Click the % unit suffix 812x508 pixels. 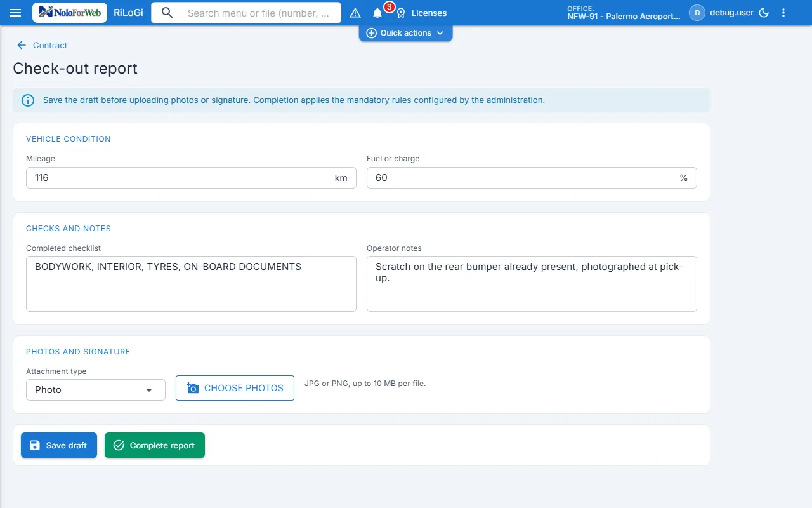click(684, 178)
